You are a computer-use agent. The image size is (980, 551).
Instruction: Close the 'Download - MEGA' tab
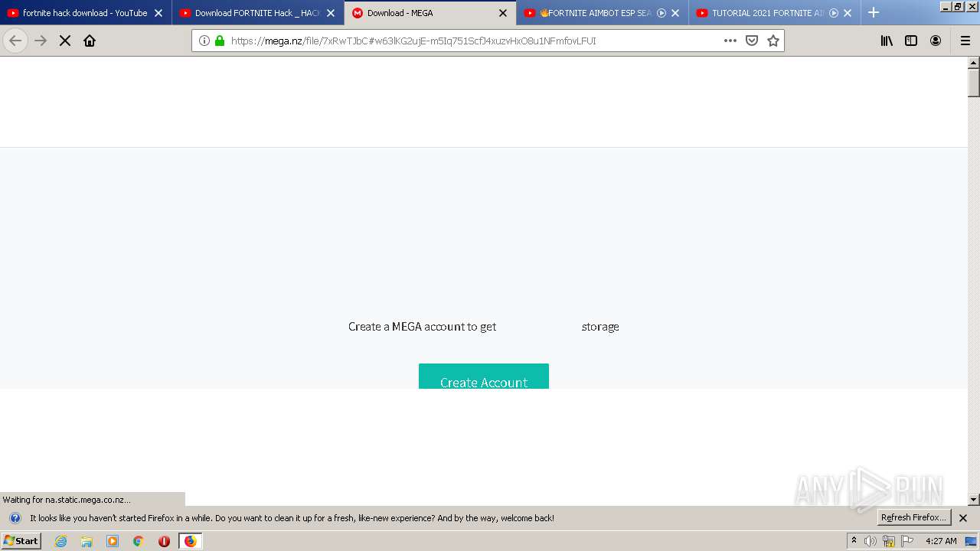pyautogui.click(x=503, y=13)
